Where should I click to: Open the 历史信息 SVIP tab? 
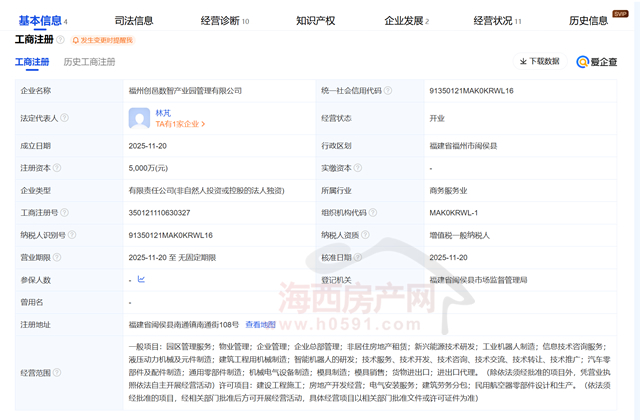pos(588,20)
